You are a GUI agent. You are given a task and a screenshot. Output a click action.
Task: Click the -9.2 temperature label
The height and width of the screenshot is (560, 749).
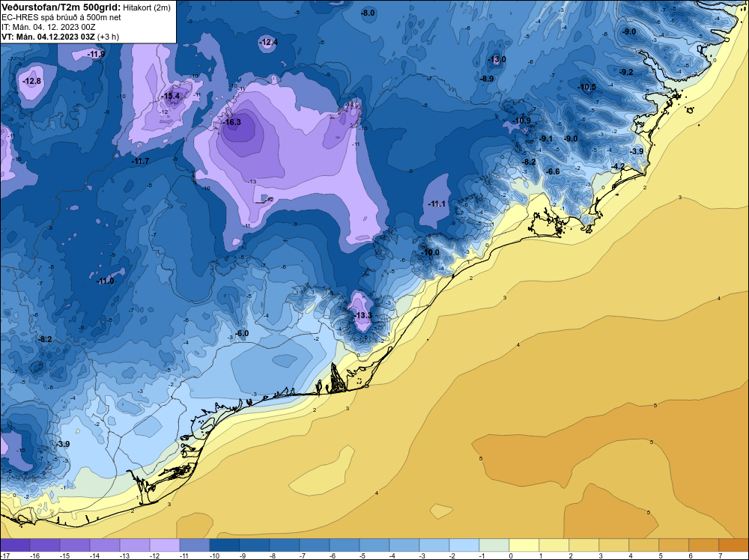[x=626, y=72]
